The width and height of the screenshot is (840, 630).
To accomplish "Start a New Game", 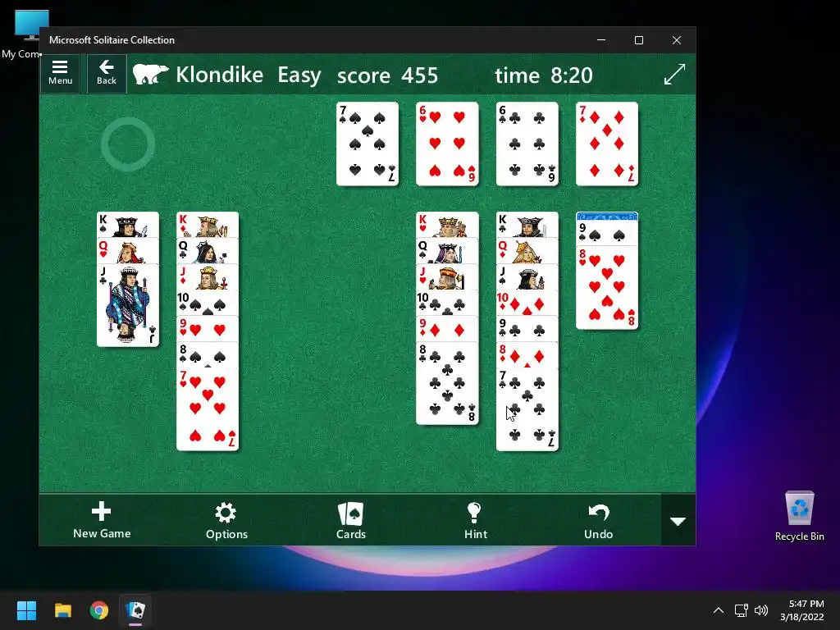I will [x=101, y=520].
